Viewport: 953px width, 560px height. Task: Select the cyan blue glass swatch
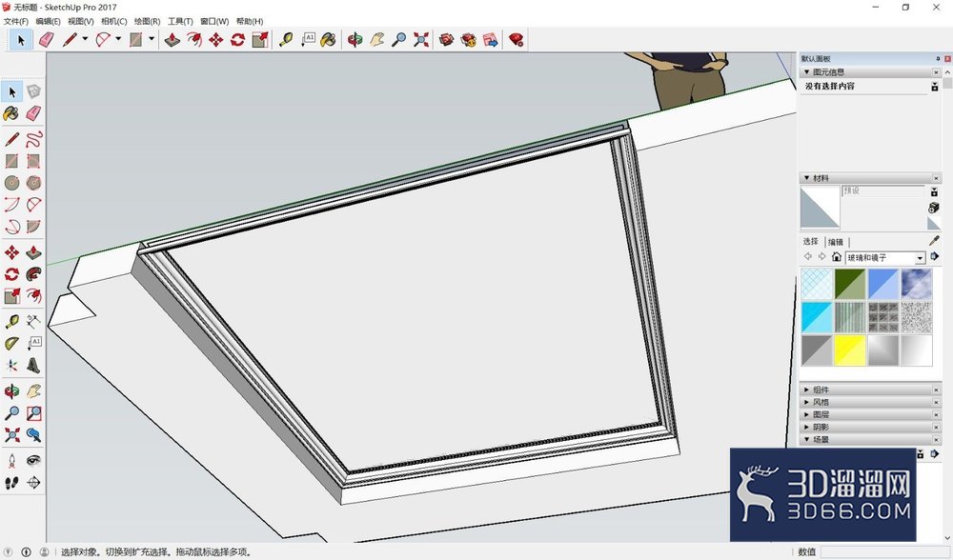(817, 318)
